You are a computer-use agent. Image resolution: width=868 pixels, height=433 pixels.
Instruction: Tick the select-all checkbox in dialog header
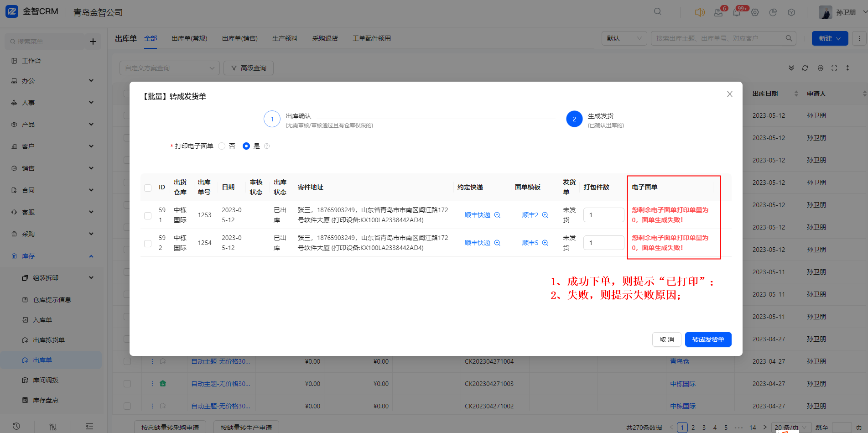point(148,188)
